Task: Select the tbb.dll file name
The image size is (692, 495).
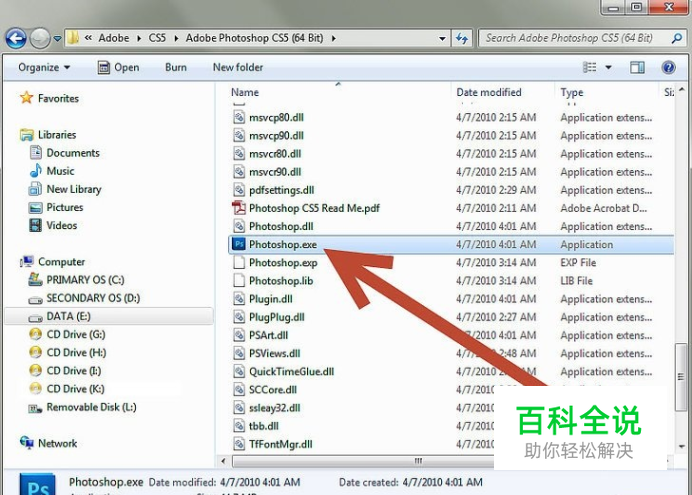Action: (264, 426)
